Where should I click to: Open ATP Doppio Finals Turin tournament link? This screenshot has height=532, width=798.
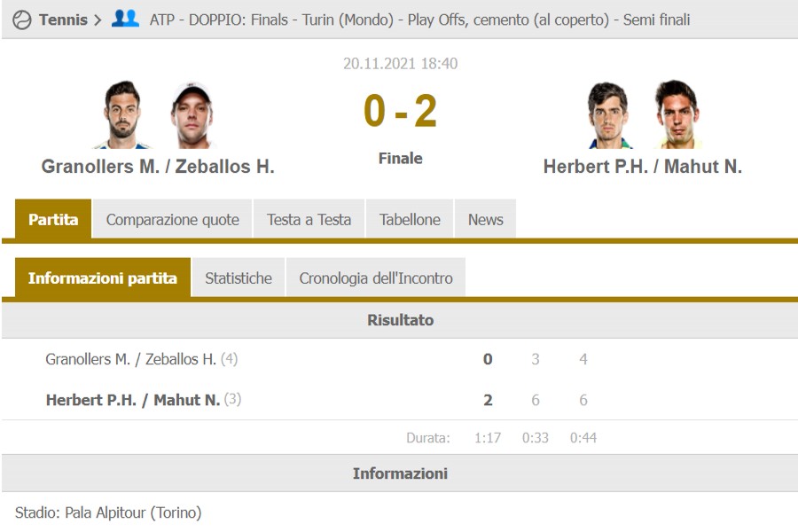[x=419, y=20]
